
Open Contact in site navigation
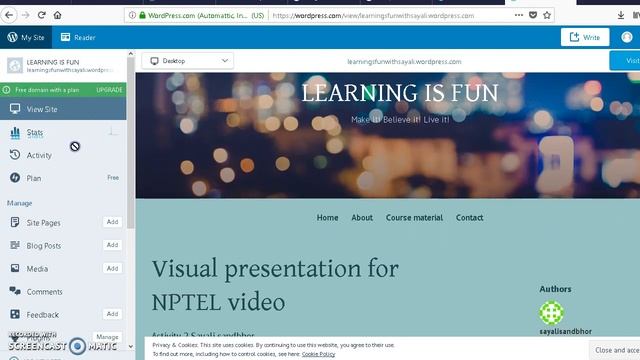[x=469, y=218]
